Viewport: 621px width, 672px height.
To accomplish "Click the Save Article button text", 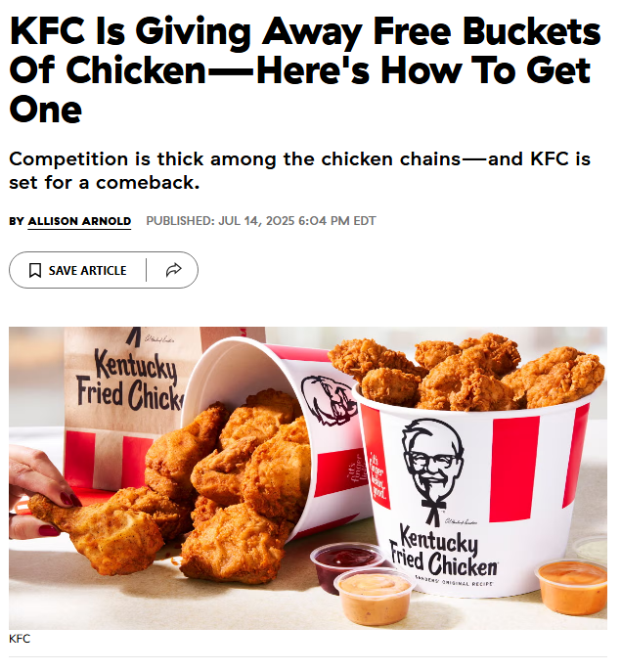I will point(87,270).
